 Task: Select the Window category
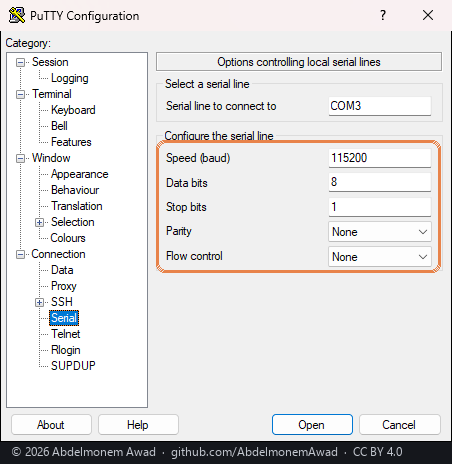coord(51,158)
